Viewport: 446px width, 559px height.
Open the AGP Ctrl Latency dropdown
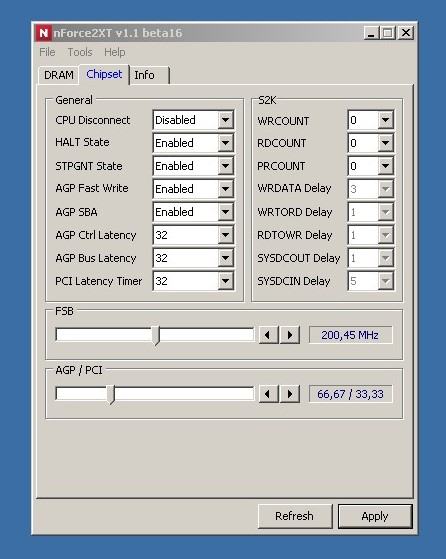(226, 235)
